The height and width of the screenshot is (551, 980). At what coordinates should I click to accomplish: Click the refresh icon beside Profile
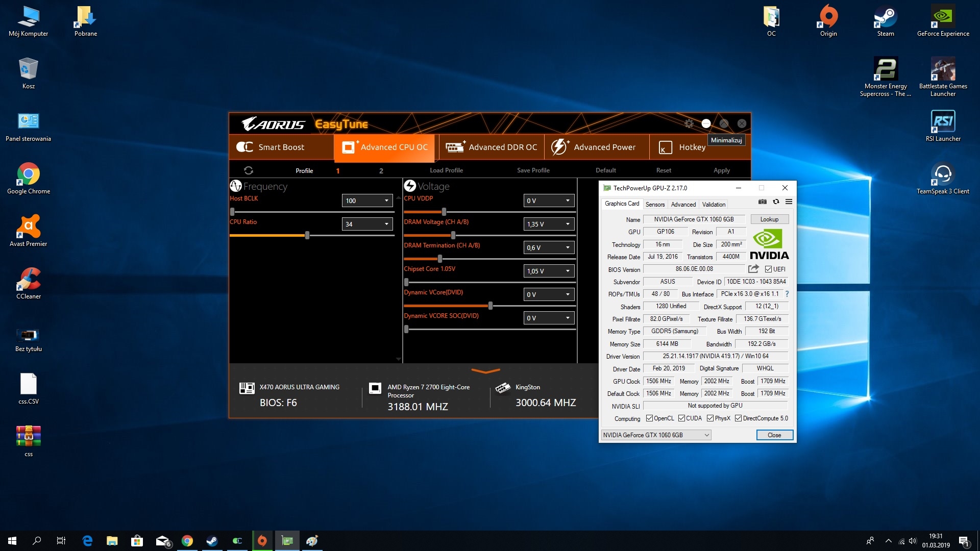point(249,170)
